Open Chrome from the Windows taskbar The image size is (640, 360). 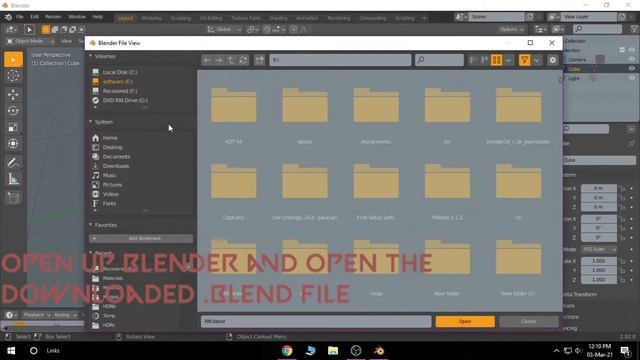(x=287, y=351)
